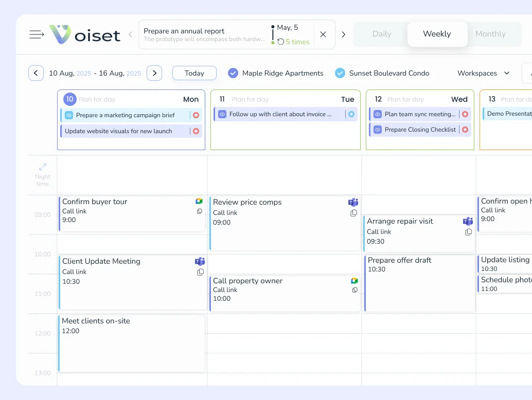The width and height of the screenshot is (532, 400).
Task: Click the red priority icon on Plan team sync meeting
Action: (466, 114)
